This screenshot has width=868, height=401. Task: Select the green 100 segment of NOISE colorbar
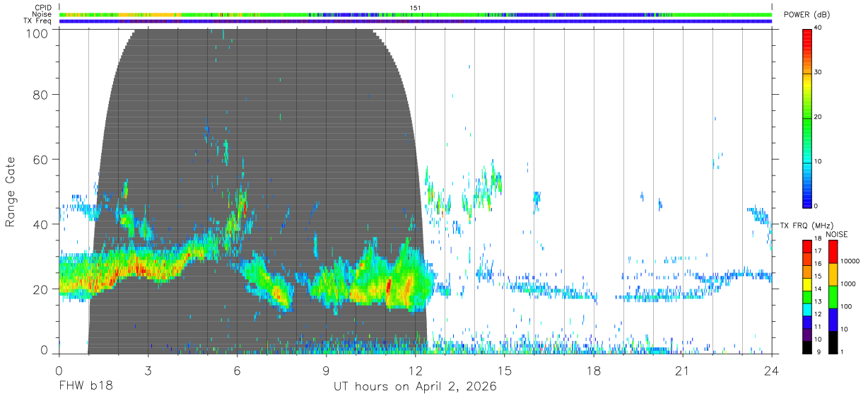pyautogui.click(x=832, y=296)
